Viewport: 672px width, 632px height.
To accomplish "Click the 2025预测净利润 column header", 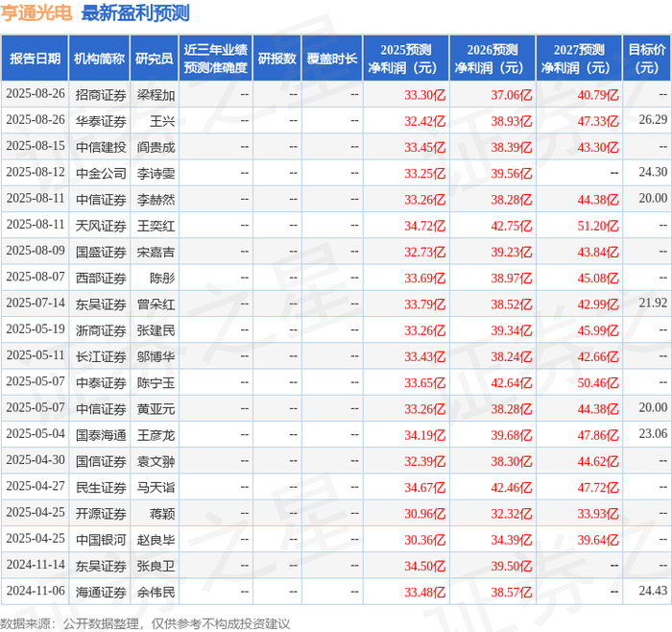I will [x=406, y=59].
